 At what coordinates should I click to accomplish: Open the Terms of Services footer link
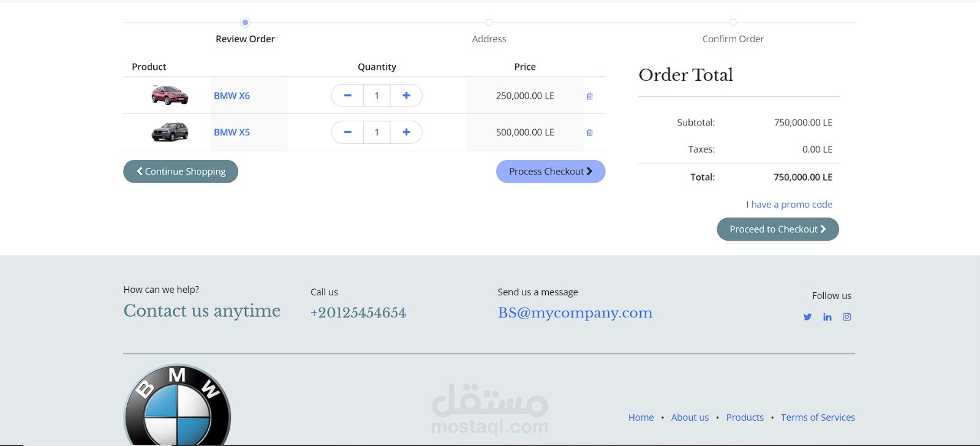[818, 417]
